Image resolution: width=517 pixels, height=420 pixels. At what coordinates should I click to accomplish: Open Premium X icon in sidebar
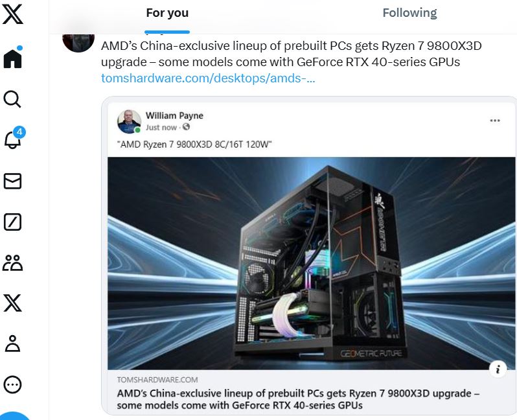pos(12,303)
